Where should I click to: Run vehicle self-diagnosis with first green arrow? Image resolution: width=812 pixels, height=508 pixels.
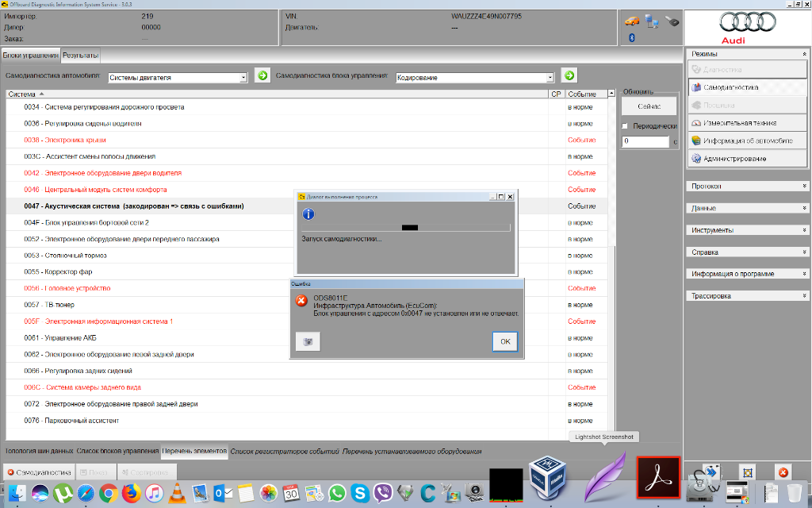263,76
